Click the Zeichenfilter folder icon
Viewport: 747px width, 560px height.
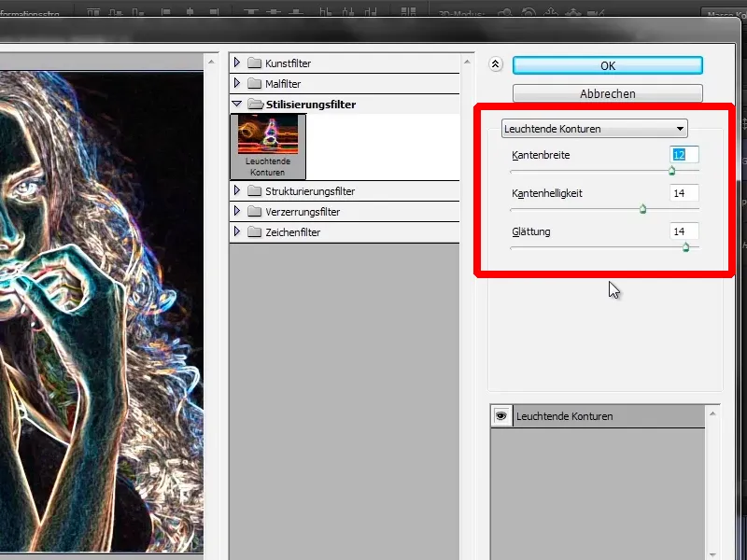[255, 231]
